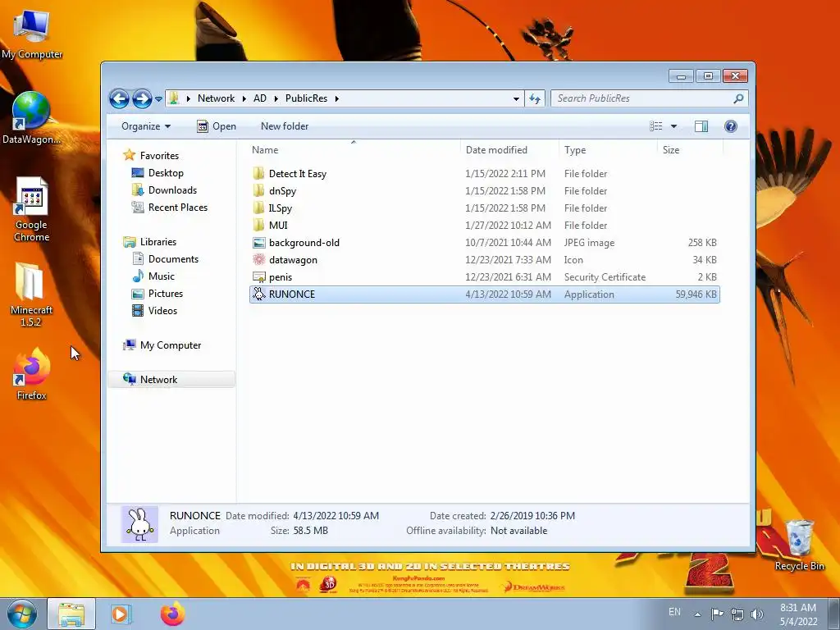The height and width of the screenshot is (630, 840).
Task: Select the Google Chrome desktop shortcut
Action: [x=32, y=210]
